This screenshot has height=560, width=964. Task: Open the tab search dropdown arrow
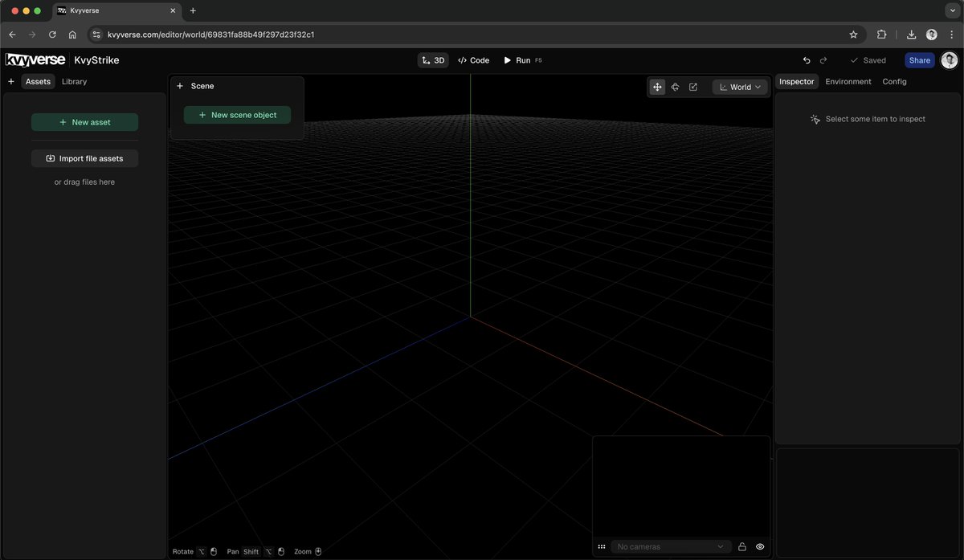point(951,10)
